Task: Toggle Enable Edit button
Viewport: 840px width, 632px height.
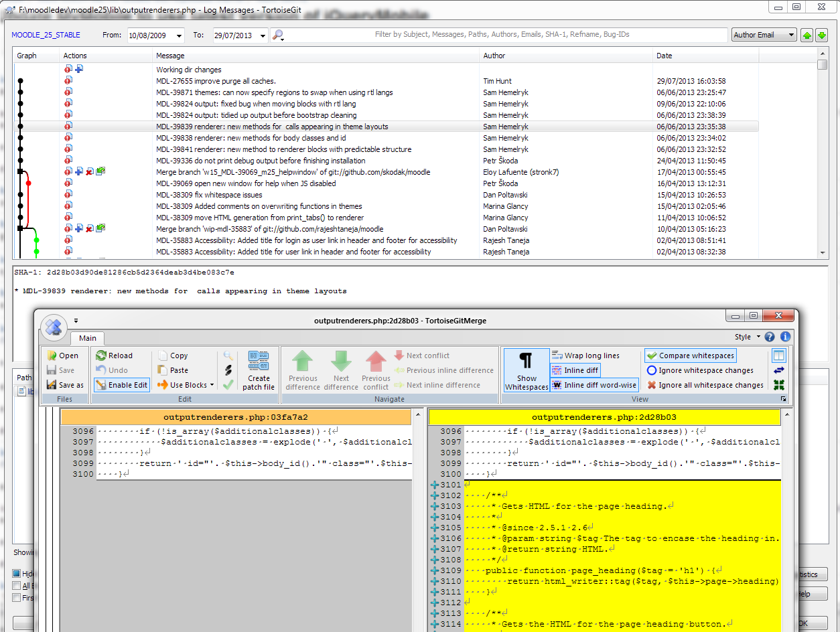Action: click(x=121, y=385)
